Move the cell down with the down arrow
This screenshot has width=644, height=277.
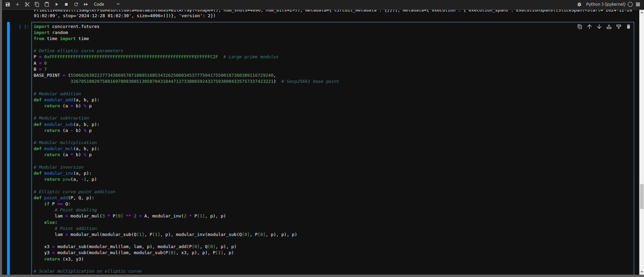coord(599,27)
